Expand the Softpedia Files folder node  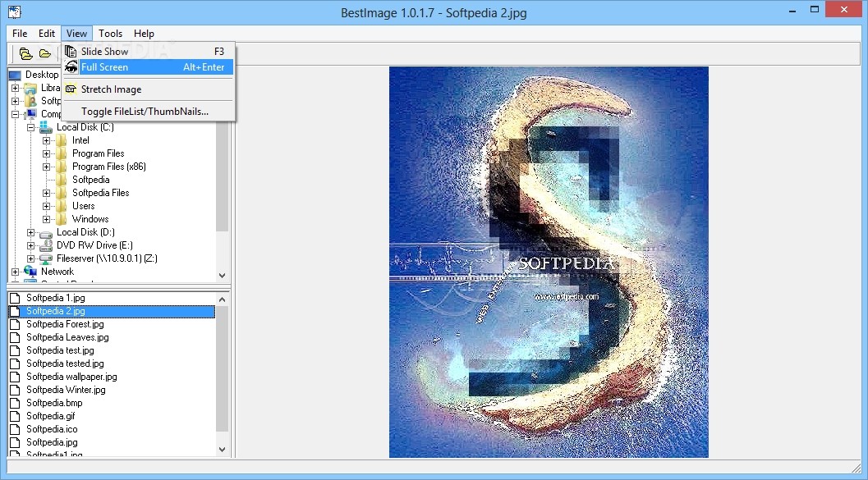point(46,193)
